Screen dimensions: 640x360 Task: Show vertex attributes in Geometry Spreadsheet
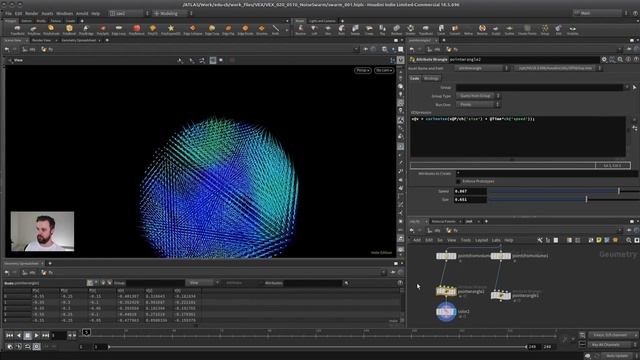(97, 283)
